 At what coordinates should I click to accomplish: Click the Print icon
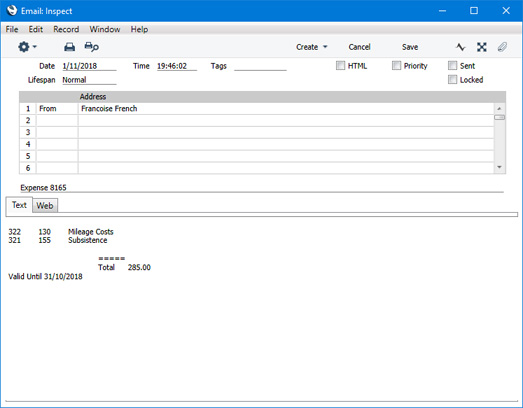point(69,47)
